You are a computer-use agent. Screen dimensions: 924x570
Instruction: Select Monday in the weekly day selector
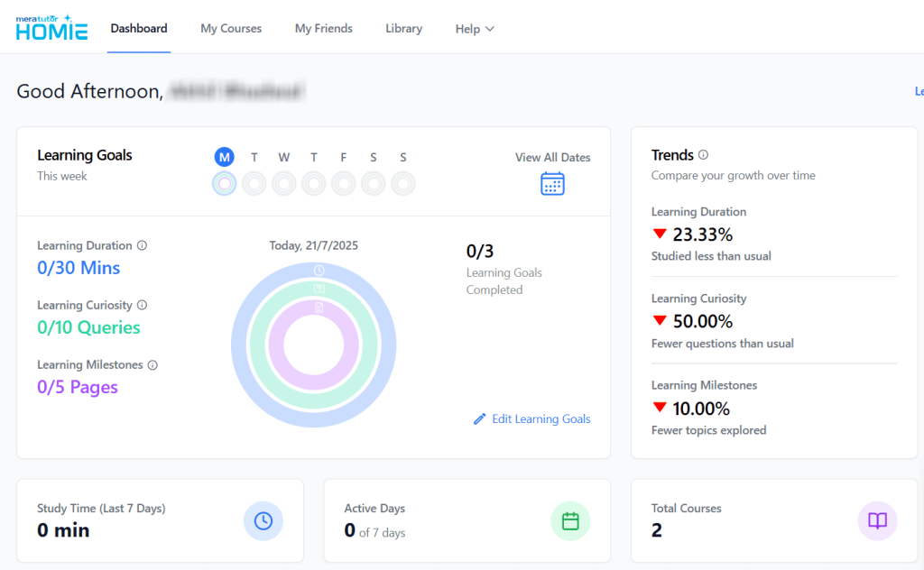(x=225, y=157)
